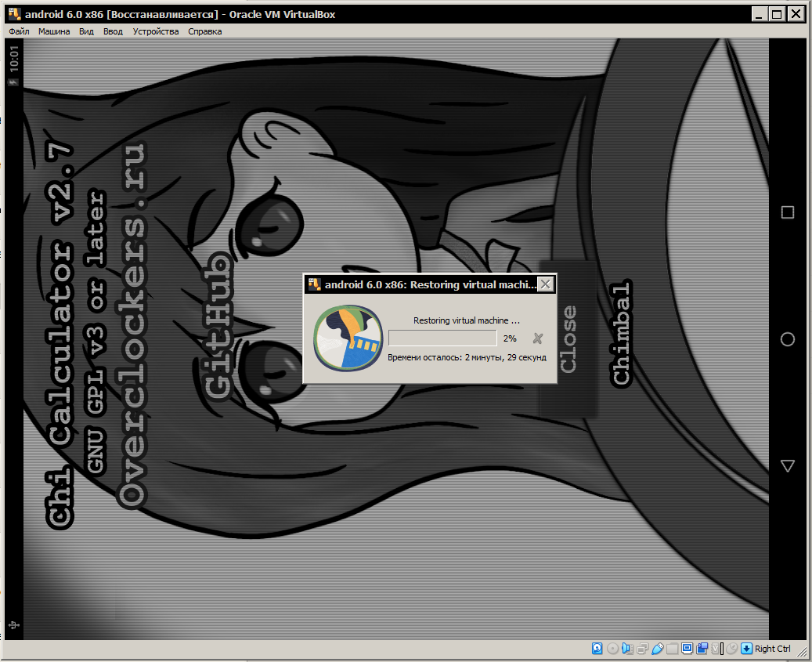Screen dimensions: 812x662
Task: Tap the GNU GPL v3 or later text
Action: (96, 332)
